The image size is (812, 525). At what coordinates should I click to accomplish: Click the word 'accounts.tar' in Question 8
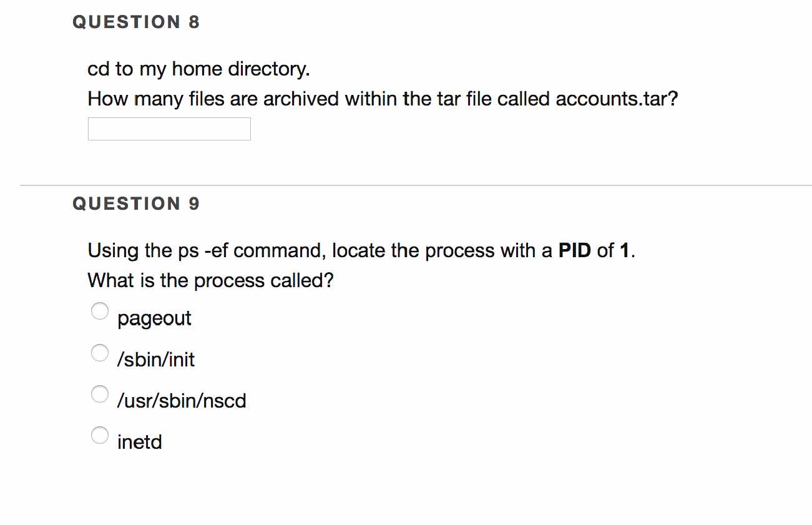coord(611,99)
